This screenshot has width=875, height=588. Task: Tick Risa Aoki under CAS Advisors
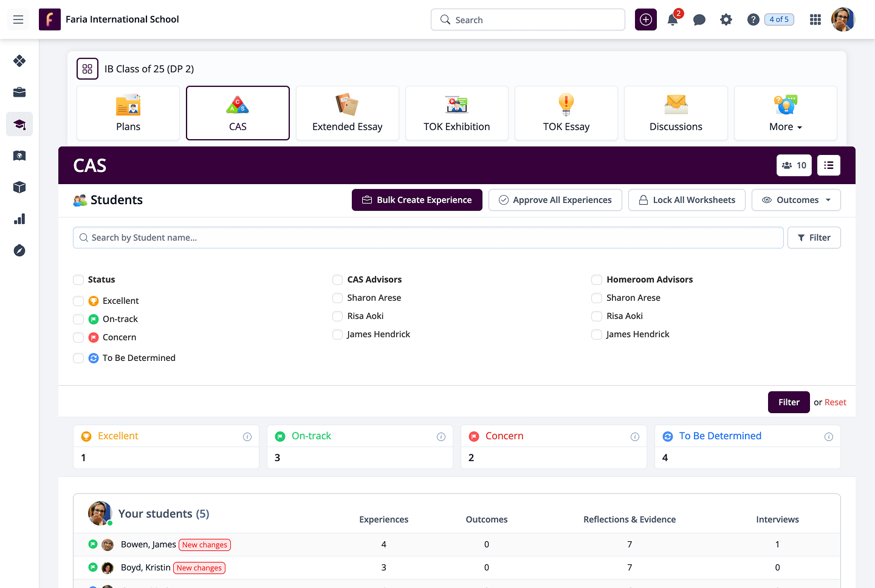pyautogui.click(x=337, y=316)
